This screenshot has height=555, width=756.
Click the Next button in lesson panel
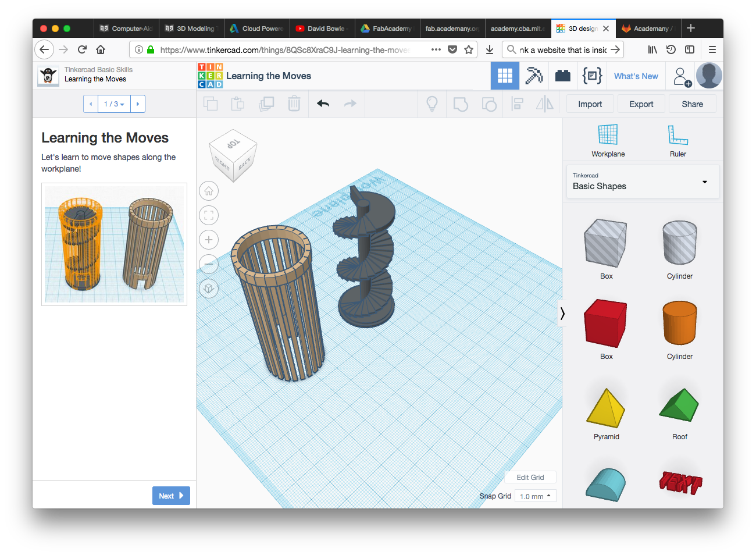tap(171, 496)
